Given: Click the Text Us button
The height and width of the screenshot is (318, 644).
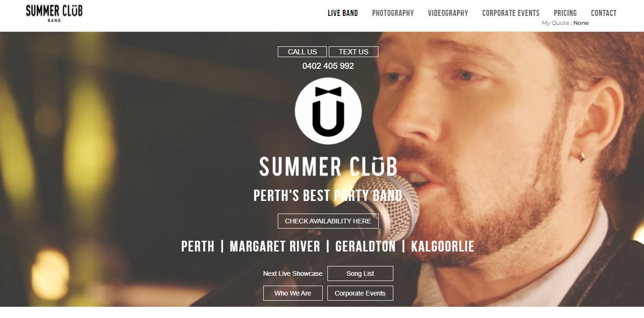Looking at the screenshot, I should pos(354,52).
